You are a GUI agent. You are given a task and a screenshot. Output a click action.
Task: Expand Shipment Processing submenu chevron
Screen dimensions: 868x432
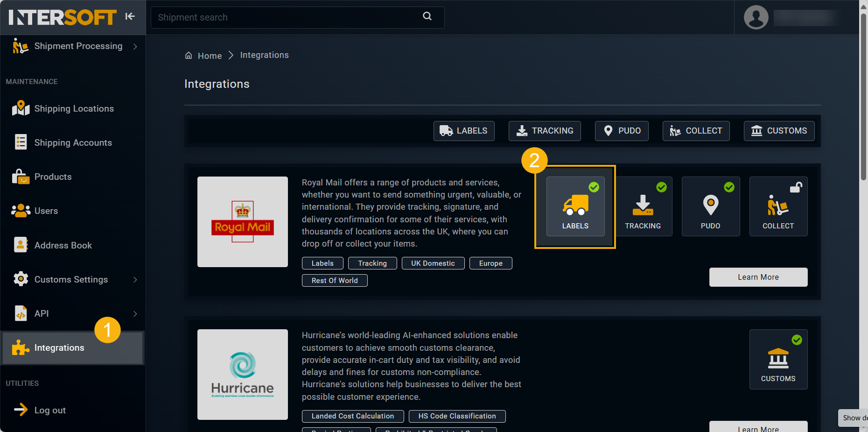[x=135, y=46]
